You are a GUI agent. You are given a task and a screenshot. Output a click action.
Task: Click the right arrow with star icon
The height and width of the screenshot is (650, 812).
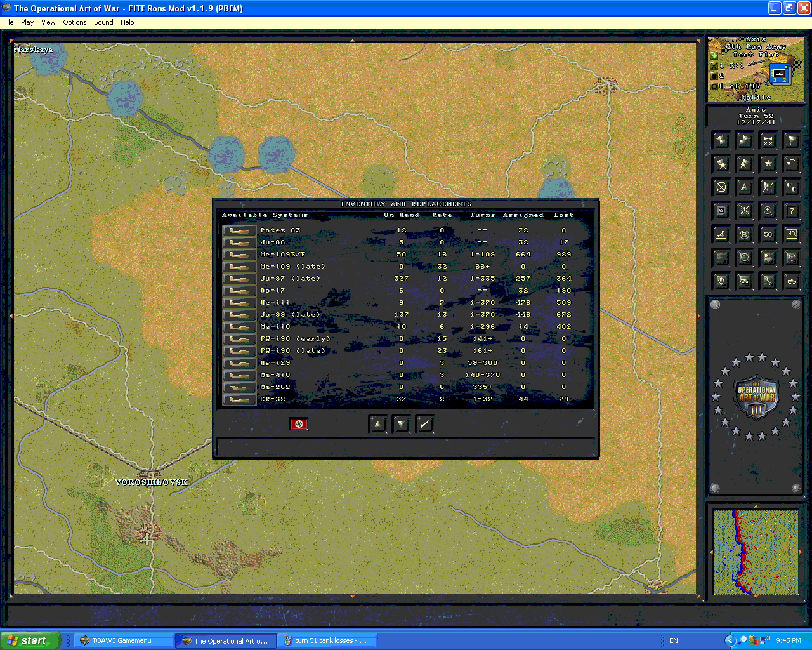[x=744, y=164]
